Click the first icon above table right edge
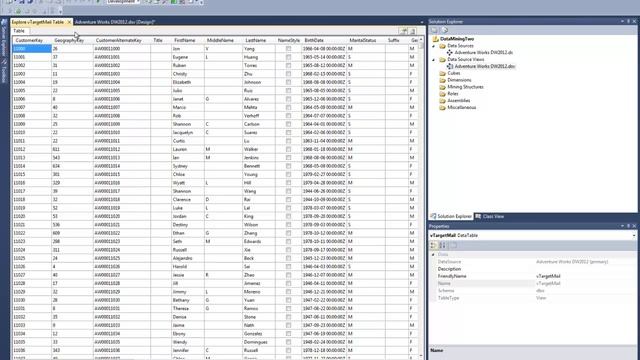 403,31
